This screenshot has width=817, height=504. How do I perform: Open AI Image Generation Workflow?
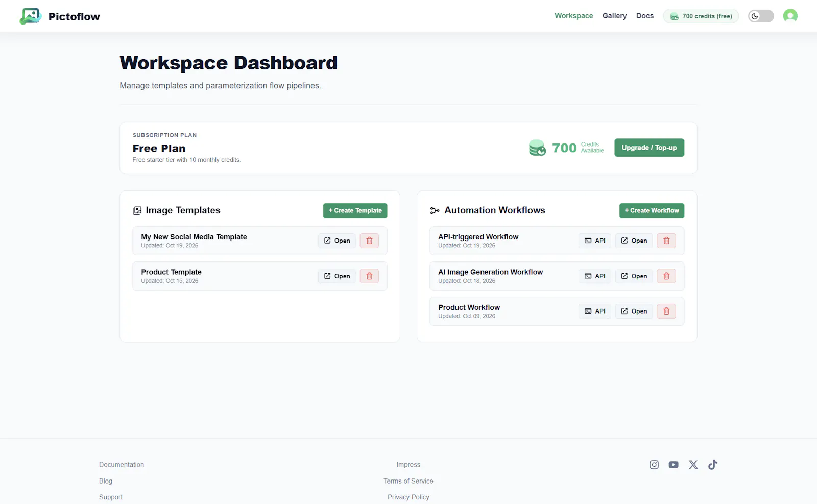(x=634, y=276)
